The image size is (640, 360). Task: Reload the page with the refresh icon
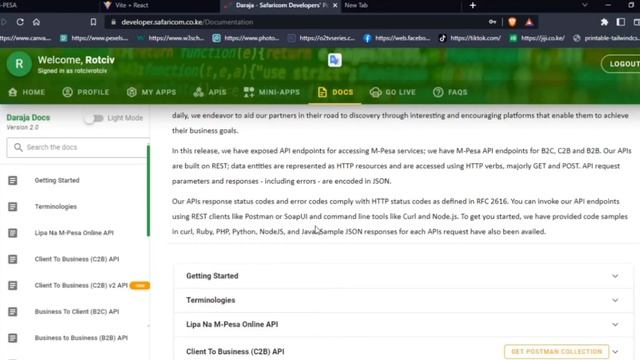point(20,22)
